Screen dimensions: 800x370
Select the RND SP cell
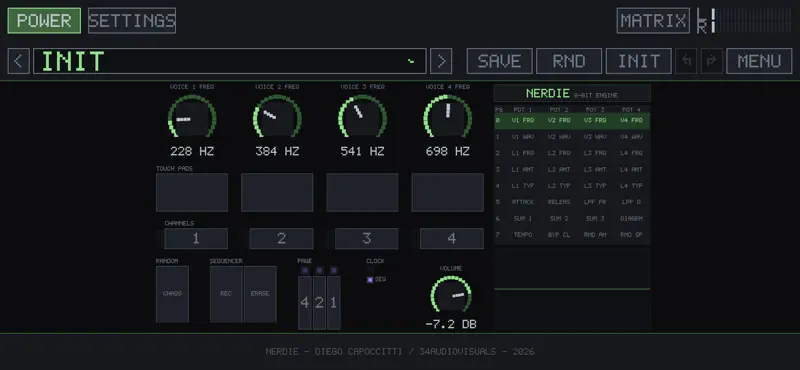631,235
